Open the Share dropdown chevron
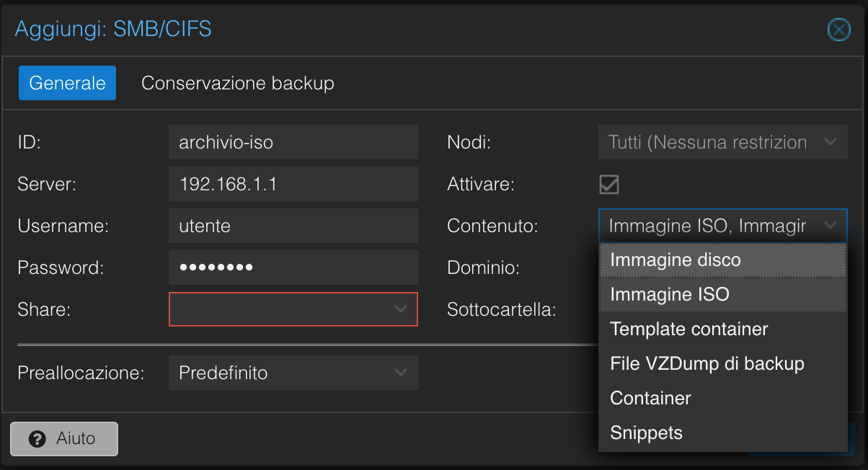The image size is (868, 470). tap(402, 309)
